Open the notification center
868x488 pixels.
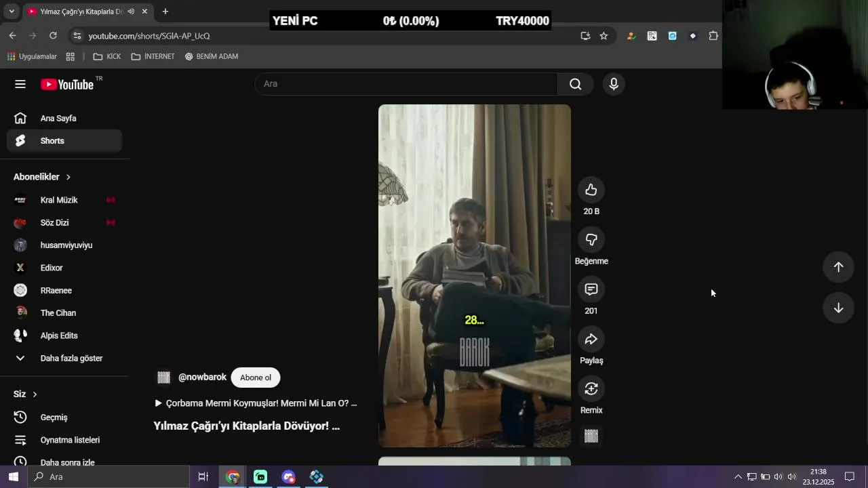[x=849, y=476]
